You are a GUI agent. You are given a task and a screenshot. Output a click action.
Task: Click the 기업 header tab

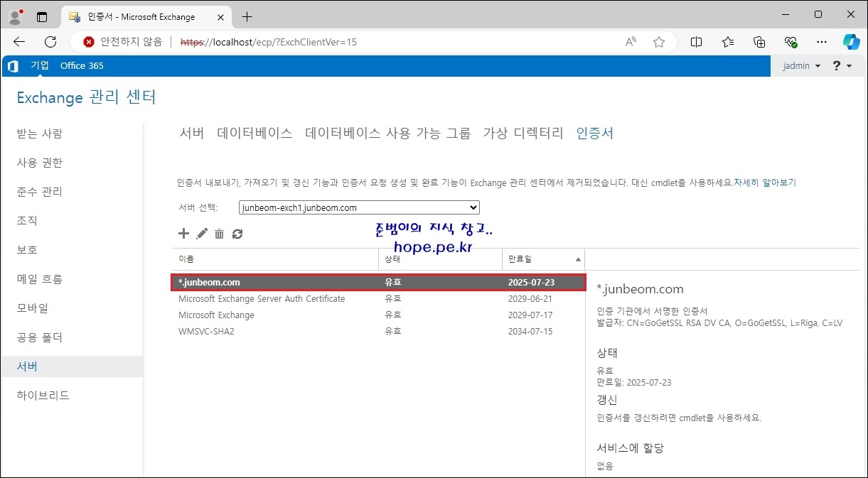click(40, 65)
